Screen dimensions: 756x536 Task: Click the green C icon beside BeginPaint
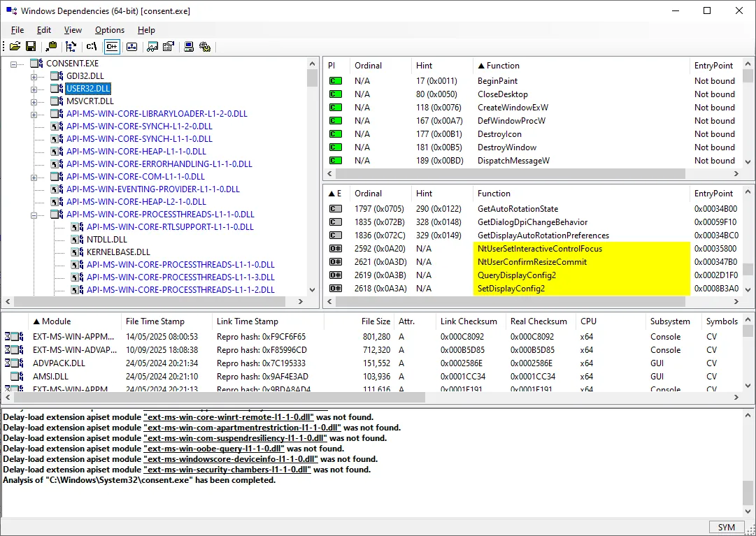tap(336, 81)
